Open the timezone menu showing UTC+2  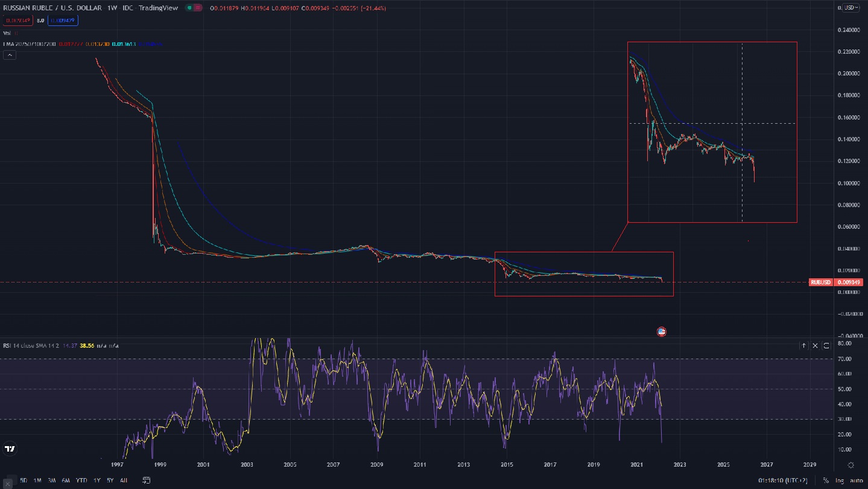pos(784,481)
